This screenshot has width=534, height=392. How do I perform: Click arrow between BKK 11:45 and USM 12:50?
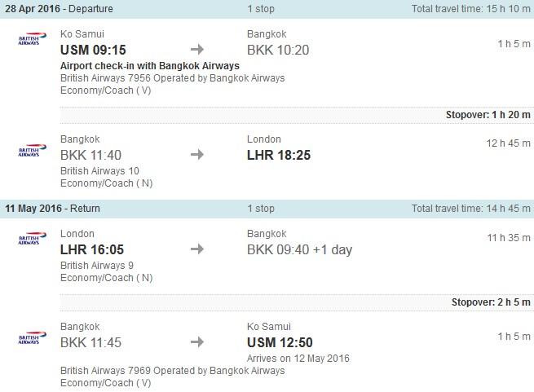point(197,341)
